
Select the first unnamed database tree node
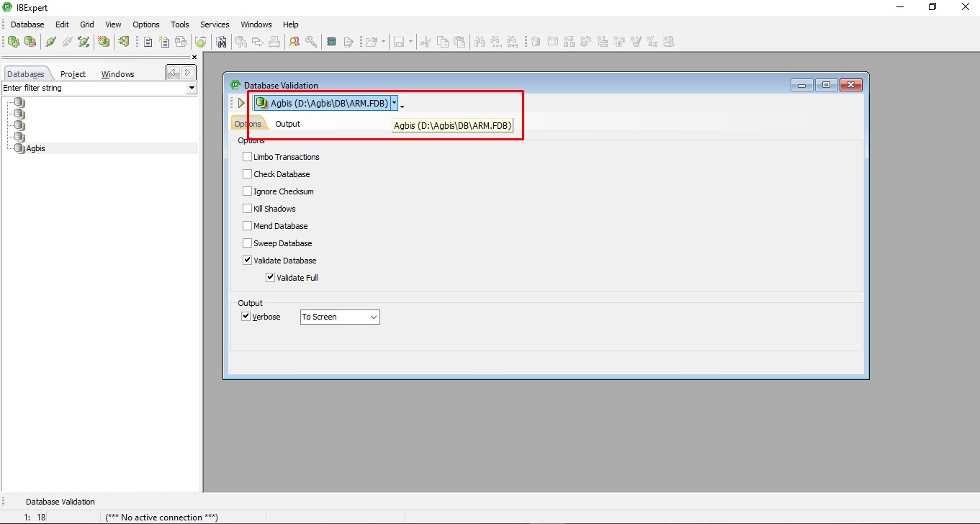tap(19, 103)
